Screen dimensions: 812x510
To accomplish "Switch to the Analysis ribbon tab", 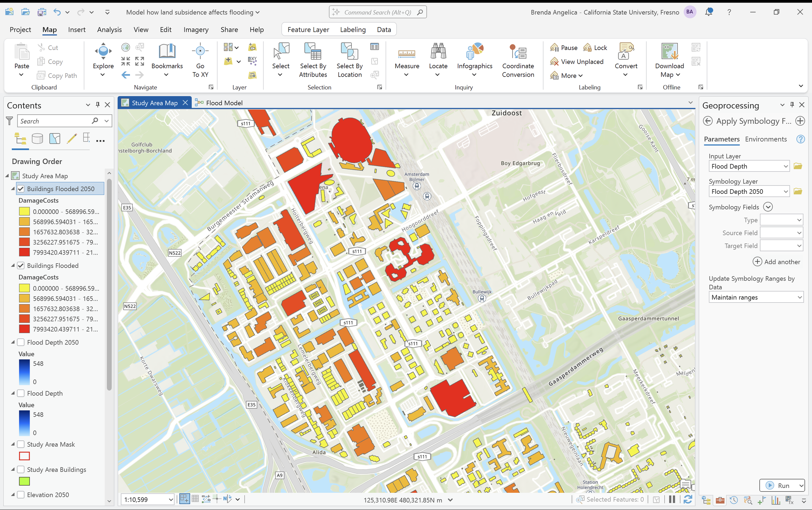I will [109, 30].
